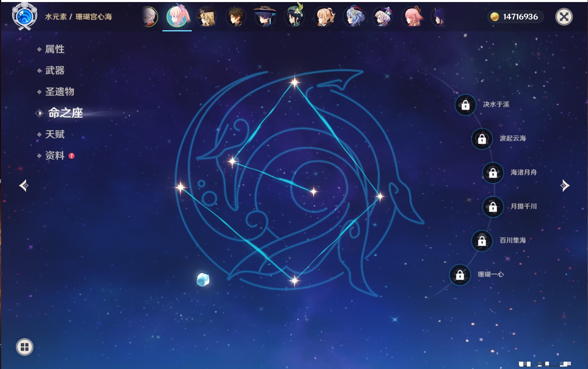
Task: Close the character screen
Action: click(564, 17)
